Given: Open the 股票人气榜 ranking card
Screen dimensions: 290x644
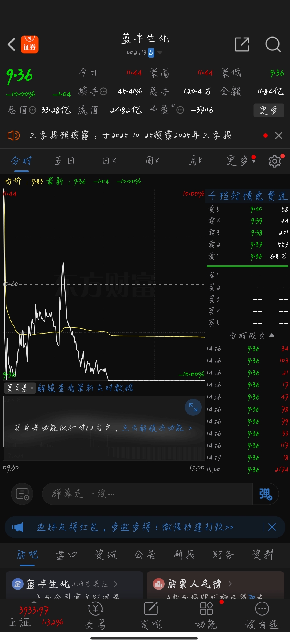Looking at the screenshot, I should pyautogui.click(x=215, y=585).
